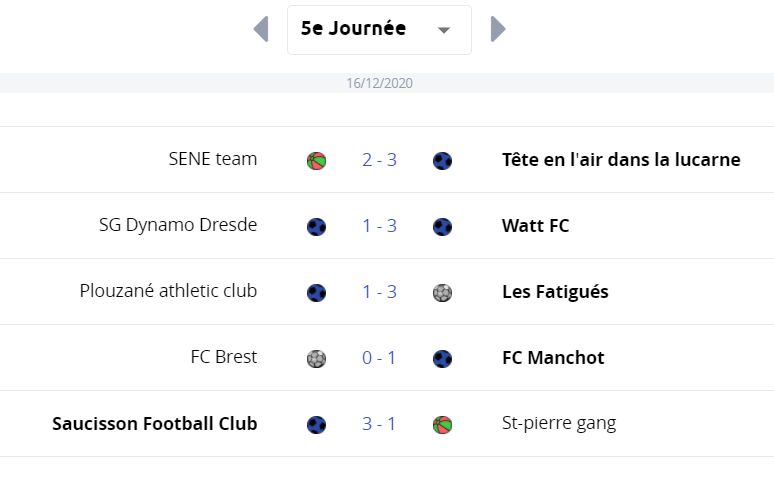Go to the previous matchday with left arrow
This screenshot has width=774, height=495.
261,29
